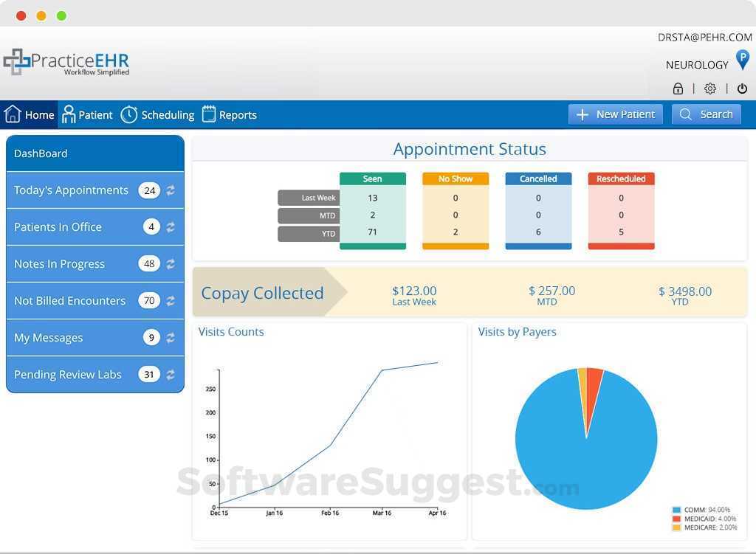
Task: Open the Reports menu
Action: pyautogui.click(x=229, y=114)
